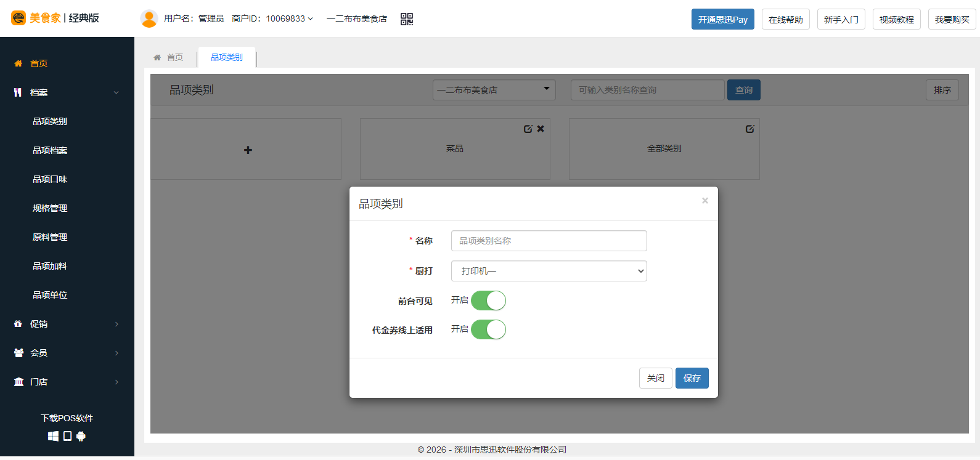Download the tablet POS software icon
The height and width of the screenshot is (460, 980).
(68, 436)
